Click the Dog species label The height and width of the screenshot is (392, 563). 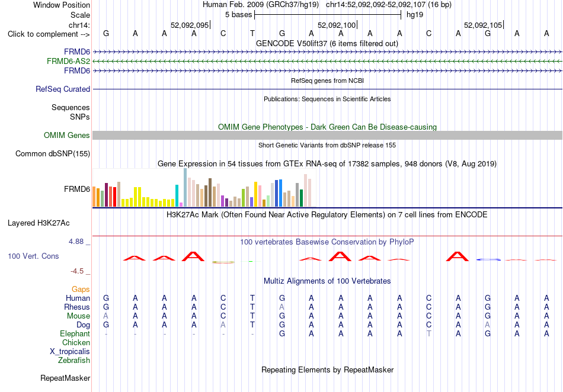[x=83, y=325]
